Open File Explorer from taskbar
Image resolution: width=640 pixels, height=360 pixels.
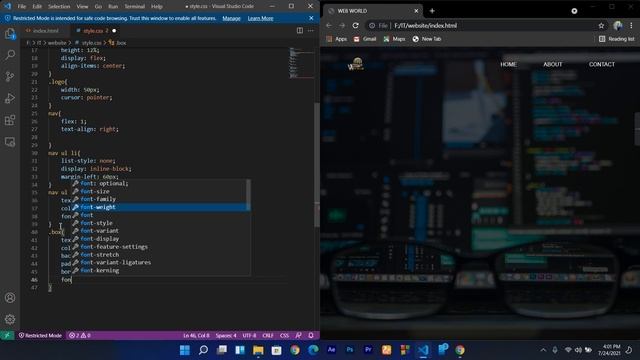258,350
